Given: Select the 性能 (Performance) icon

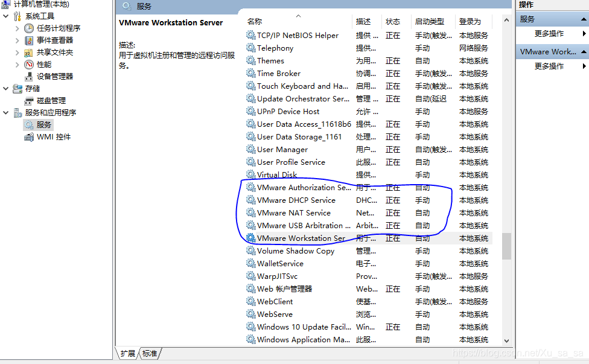Looking at the screenshot, I should click(x=30, y=65).
